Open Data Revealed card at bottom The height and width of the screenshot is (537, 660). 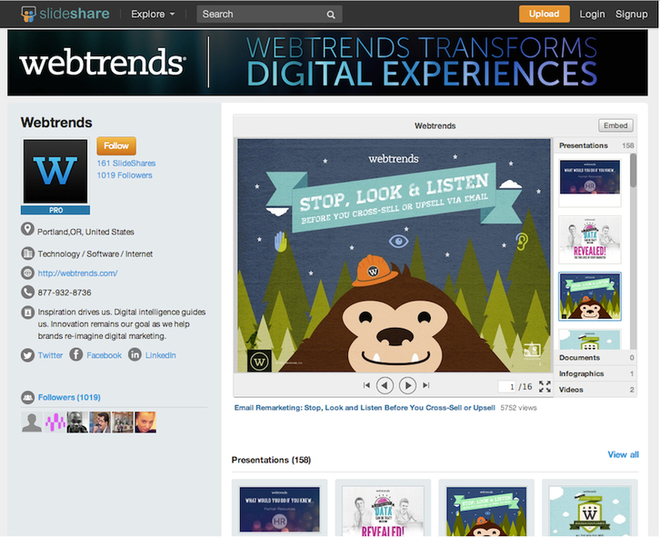(x=383, y=508)
